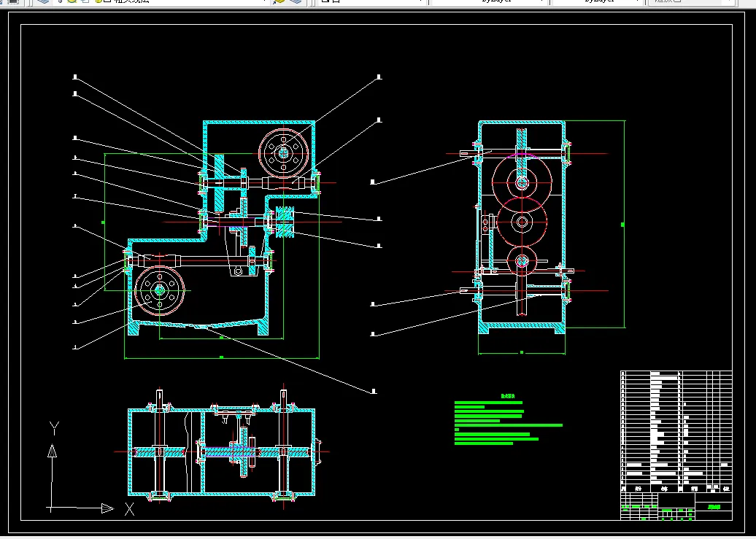Select the largest red gear in side view
The height and width of the screenshot is (539, 756).
[x=522, y=182]
